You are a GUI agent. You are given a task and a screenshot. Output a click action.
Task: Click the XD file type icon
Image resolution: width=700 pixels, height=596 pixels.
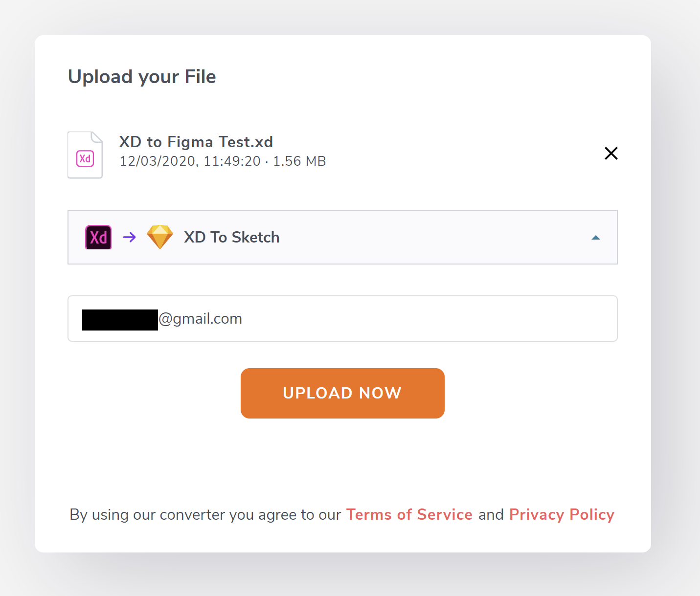click(x=85, y=155)
